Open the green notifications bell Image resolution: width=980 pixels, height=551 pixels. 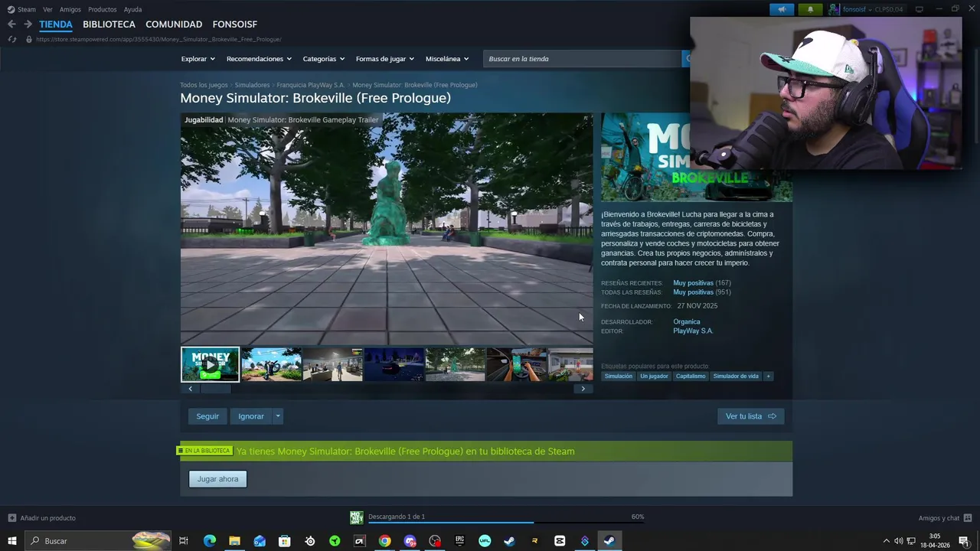coord(810,9)
